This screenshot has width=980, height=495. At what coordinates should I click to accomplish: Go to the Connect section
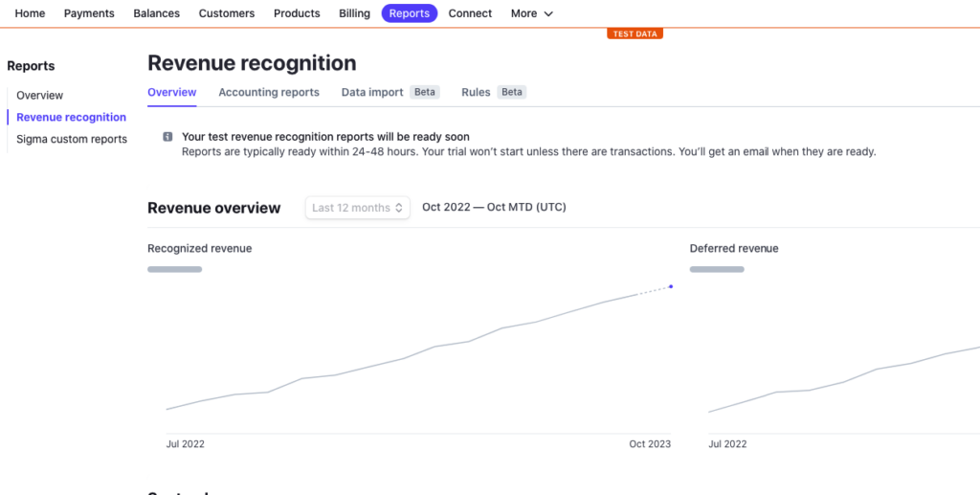pyautogui.click(x=470, y=13)
